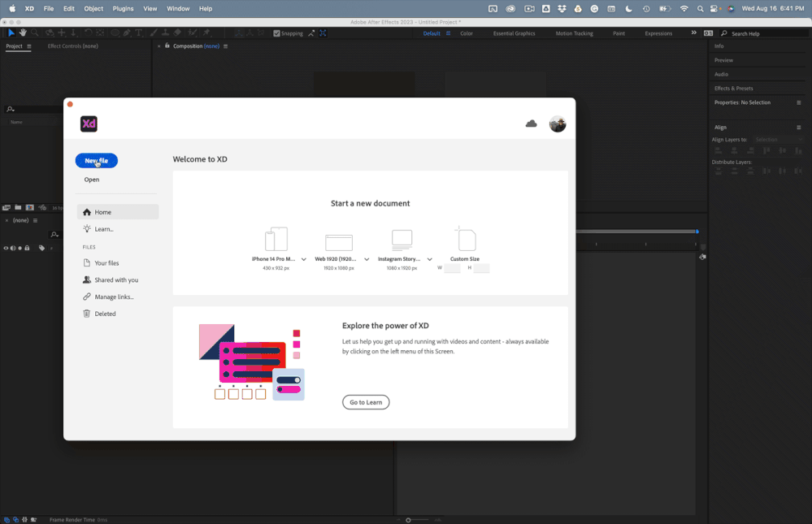This screenshot has width=812, height=524.
Task: Select After Effects Type tool
Action: (139, 32)
